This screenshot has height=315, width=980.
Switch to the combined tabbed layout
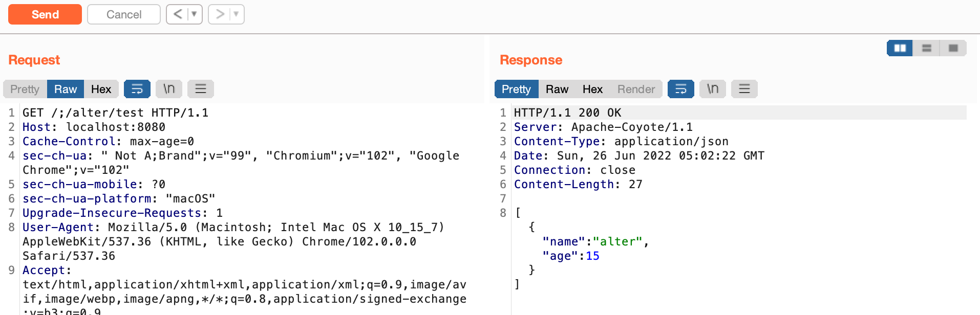click(x=953, y=48)
